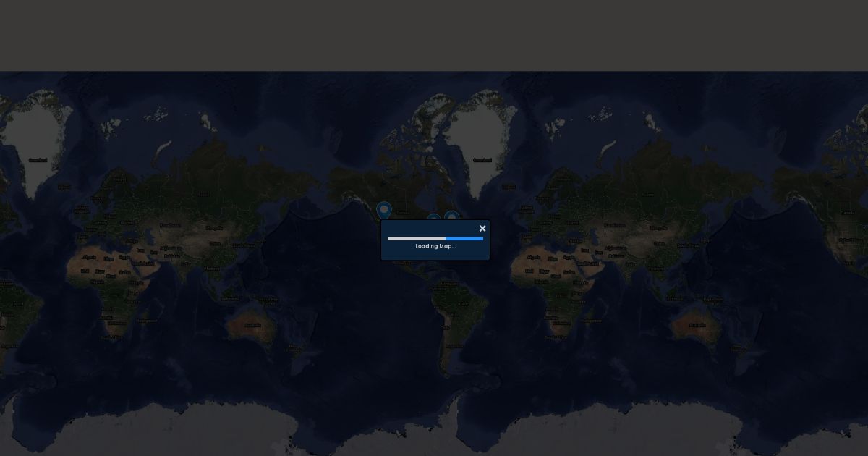Click the map loading progress bar
The width and height of the screenshot is (868, 456).
click(435, 238)
